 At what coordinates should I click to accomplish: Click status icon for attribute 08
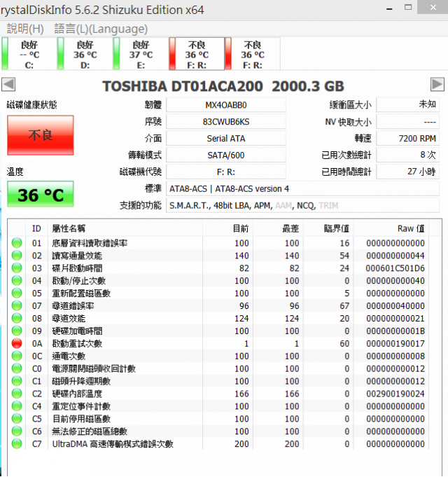point(17,318)
